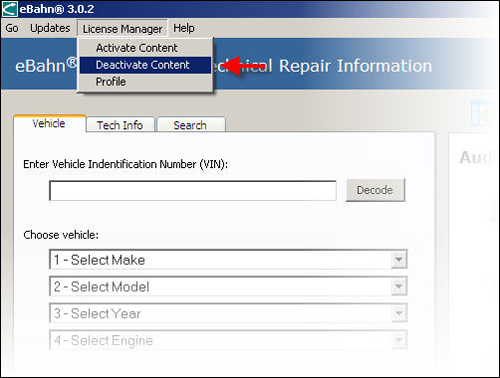The image size is (500, 378).
Task: Click the VIN input field
Action: [x=193, y=191]
